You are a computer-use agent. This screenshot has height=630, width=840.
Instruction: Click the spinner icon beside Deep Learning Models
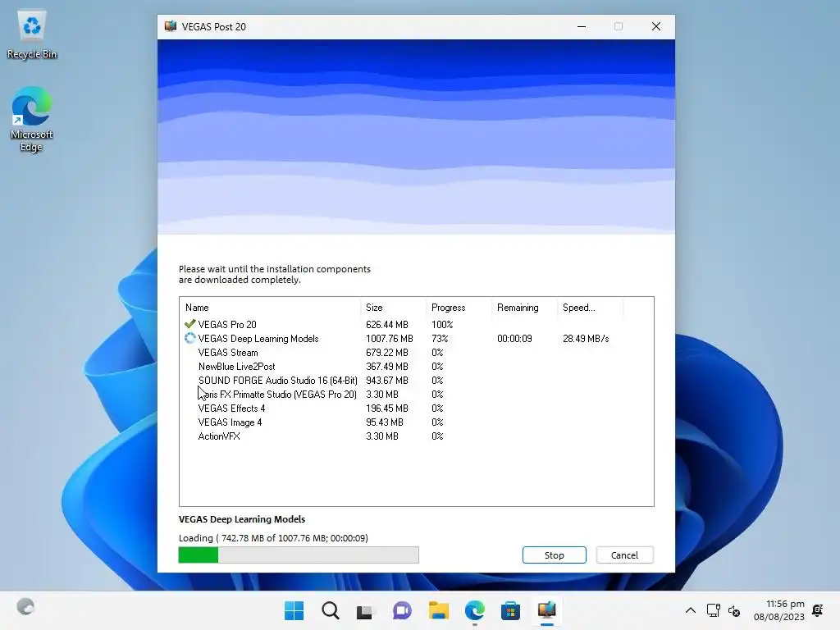[x=189, y=338]
